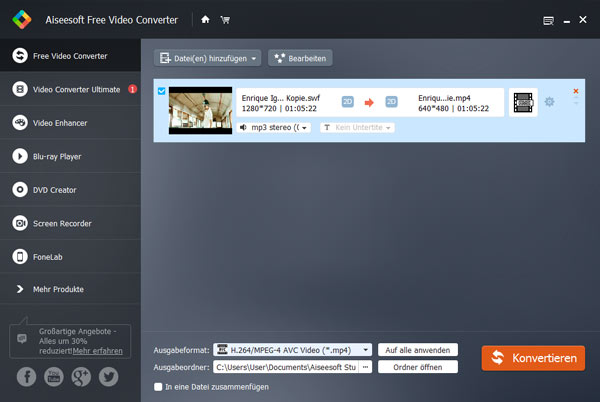The width and height of the screenshot is (600, 402).
Task: Open output format film strip icon
Action: pyautogui.click(x=523, y=103)
